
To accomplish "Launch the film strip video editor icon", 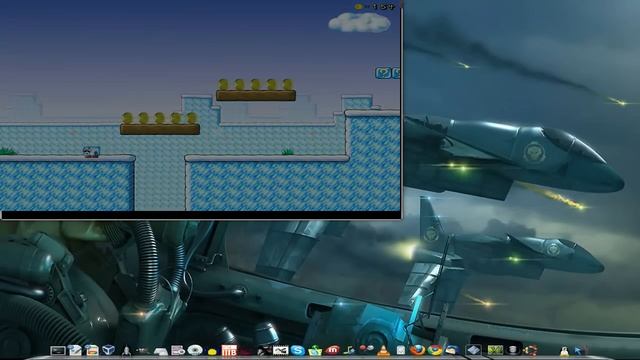I will click(280, 350).
